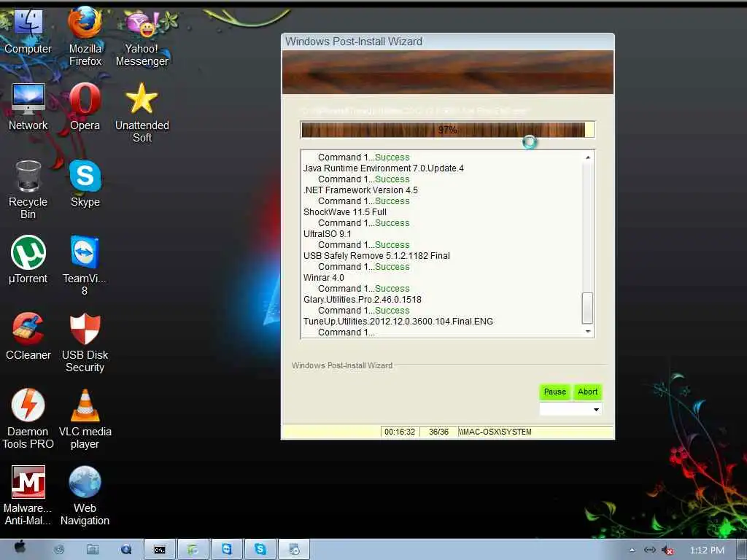
Task: Select the Winrar 4.0 log entry
Action: click(323, 278)
